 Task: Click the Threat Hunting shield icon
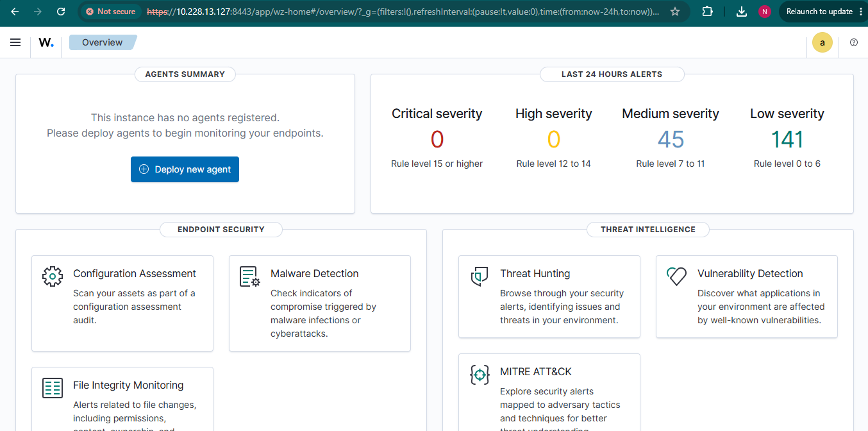[480, 276]
